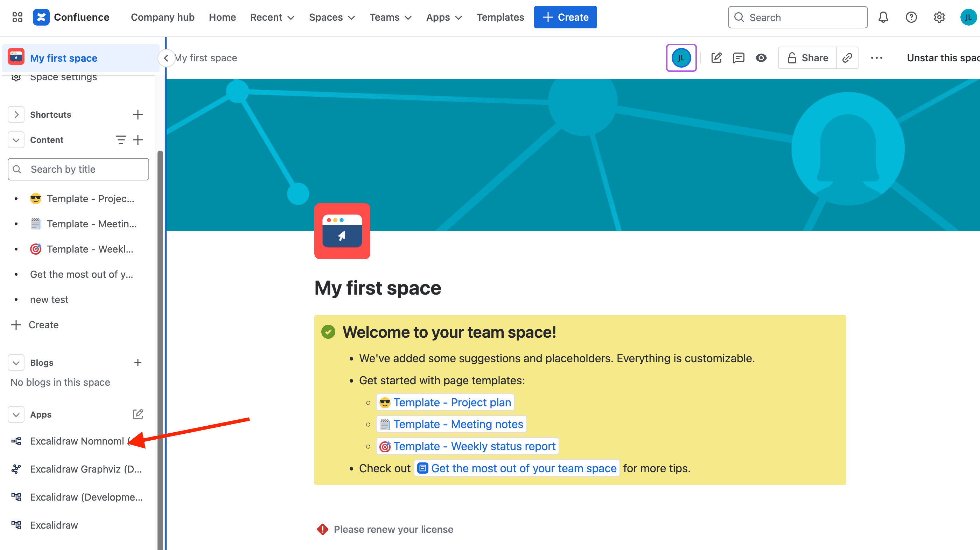Screen dimensions: 980x550
Task: Open the help question mark icon
Action: click(x=911, y=17)
